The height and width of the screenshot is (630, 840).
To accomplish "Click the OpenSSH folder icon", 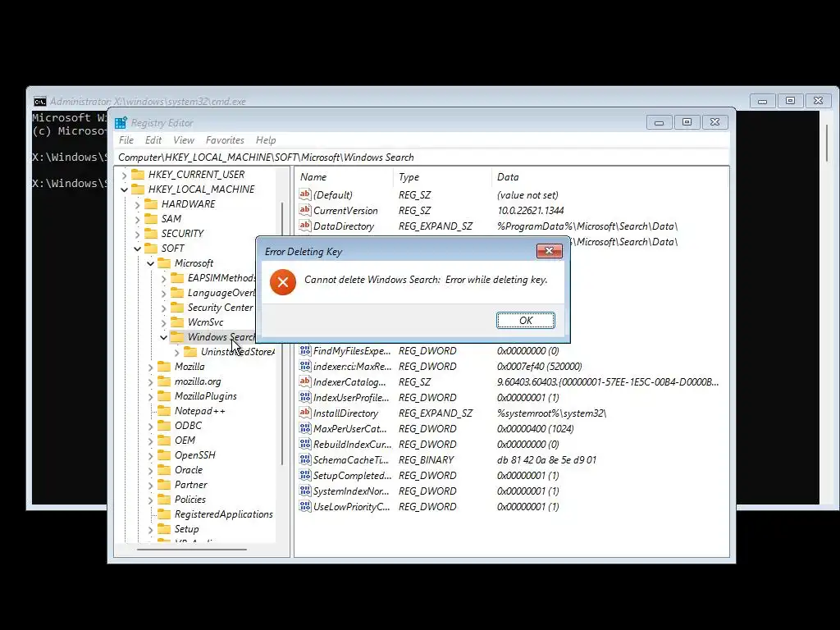I will tap(164, 454).
